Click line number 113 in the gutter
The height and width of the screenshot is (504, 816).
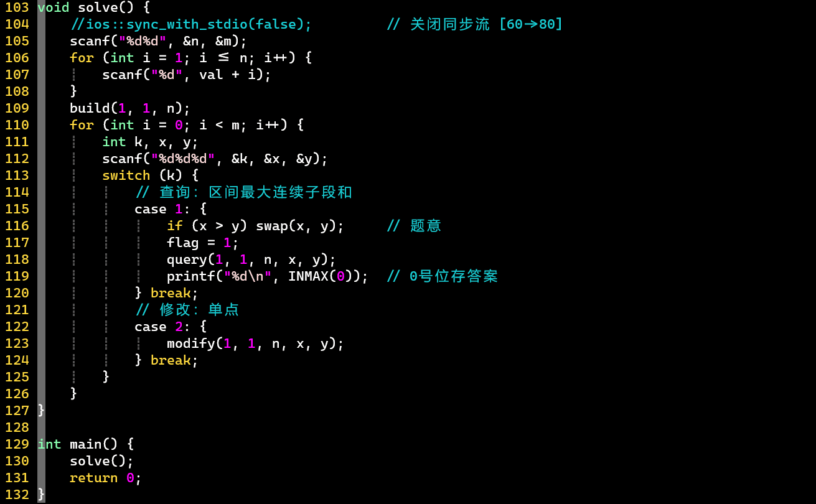[x=17, y=175]
